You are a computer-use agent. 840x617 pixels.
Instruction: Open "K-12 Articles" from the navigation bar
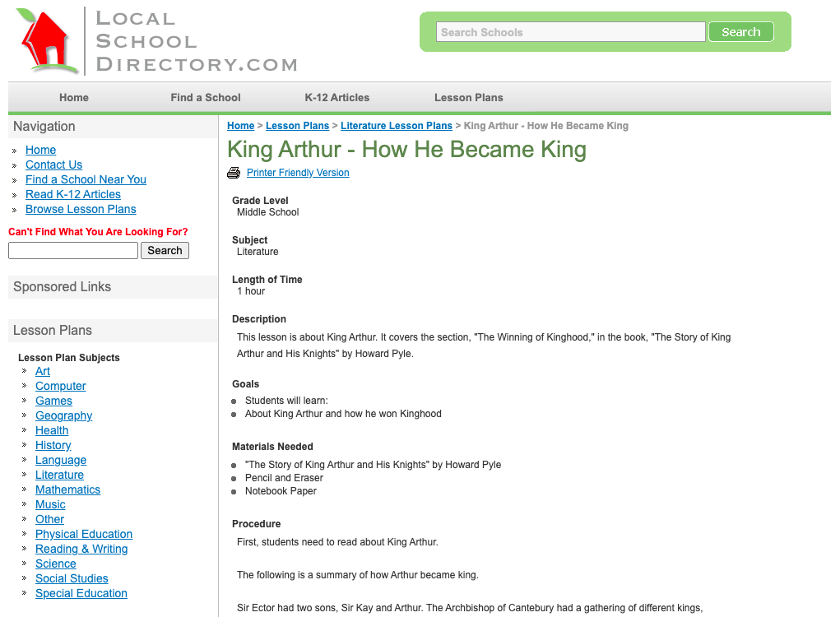[336, 97]
